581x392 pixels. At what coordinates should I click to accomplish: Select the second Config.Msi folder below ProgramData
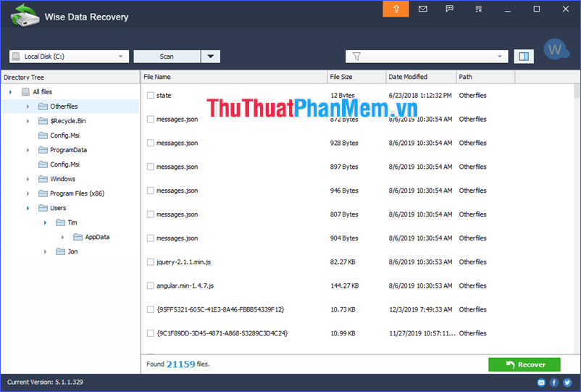tap(59, 164)
